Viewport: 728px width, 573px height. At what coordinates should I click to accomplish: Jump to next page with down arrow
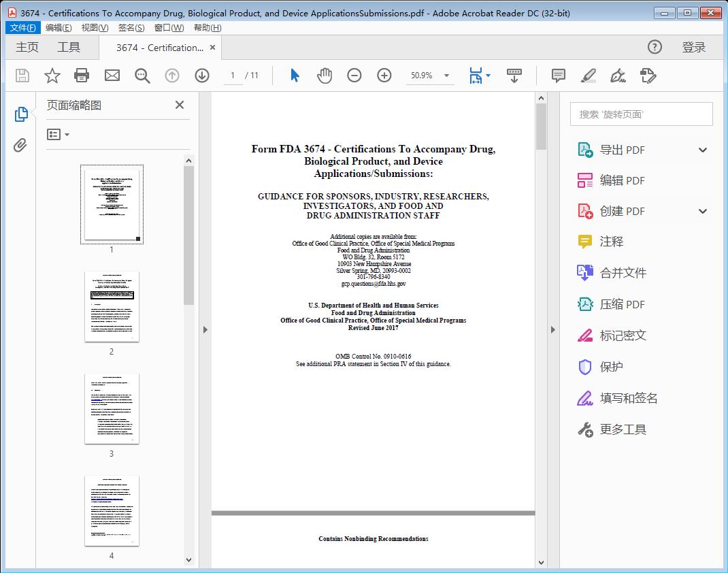[202, 76]
